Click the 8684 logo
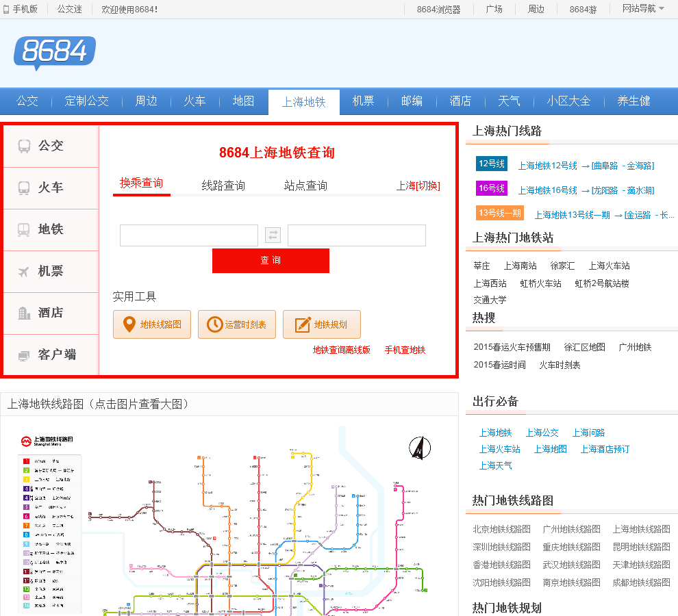Viewport: 678px width, 616px height. coord(55,53)
